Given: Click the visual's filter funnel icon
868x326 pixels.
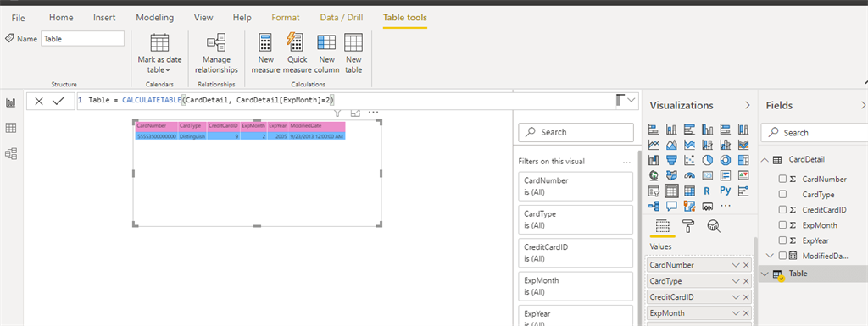Looking at the screenshot, I should tap(337, 113).
